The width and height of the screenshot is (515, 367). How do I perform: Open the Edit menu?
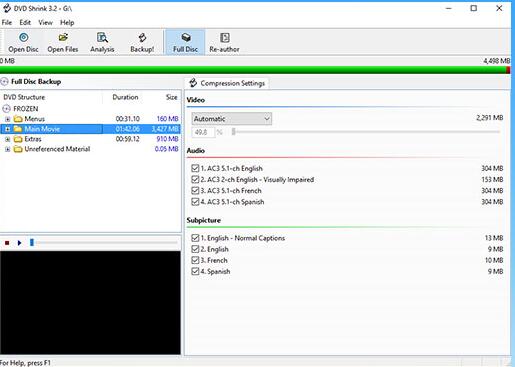click(x=25, y=23)
